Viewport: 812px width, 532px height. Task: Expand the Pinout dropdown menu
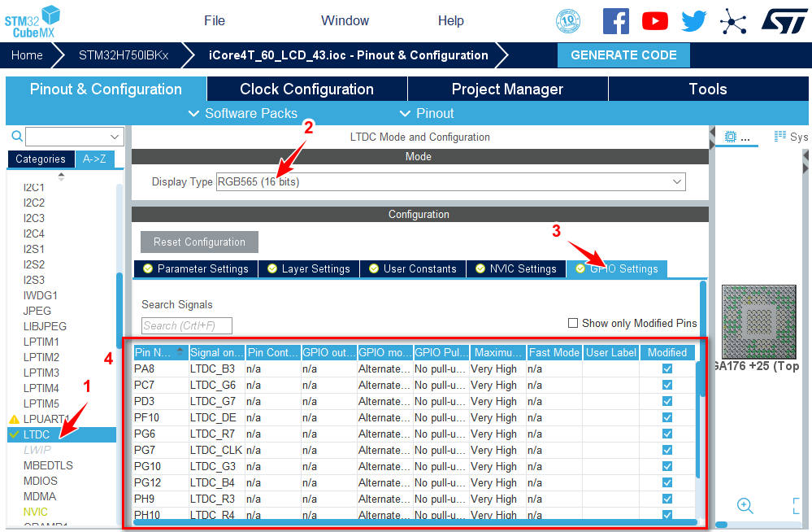tap(427, 113)
